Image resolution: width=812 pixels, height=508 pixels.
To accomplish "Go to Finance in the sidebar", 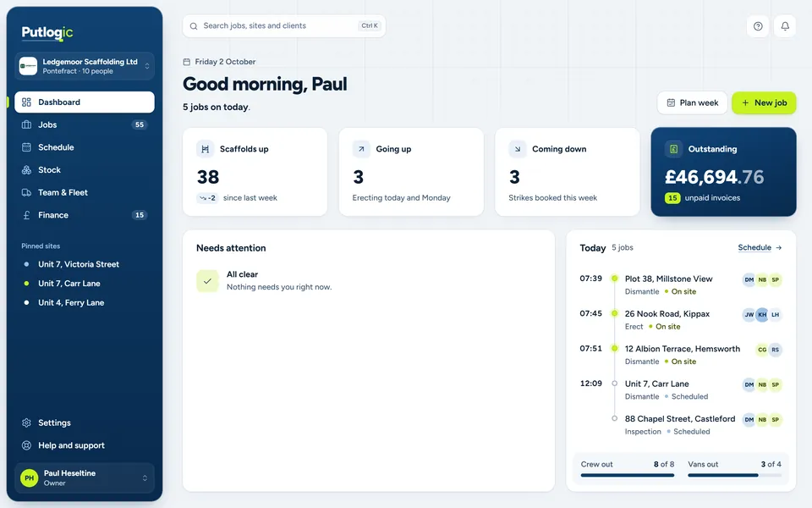I will [85, 215].
